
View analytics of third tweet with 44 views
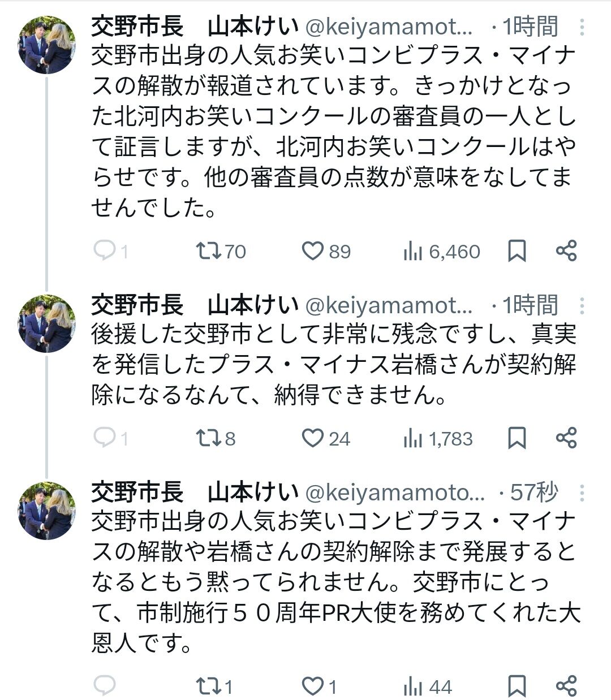pyautogui.click(x=413, y=686)
